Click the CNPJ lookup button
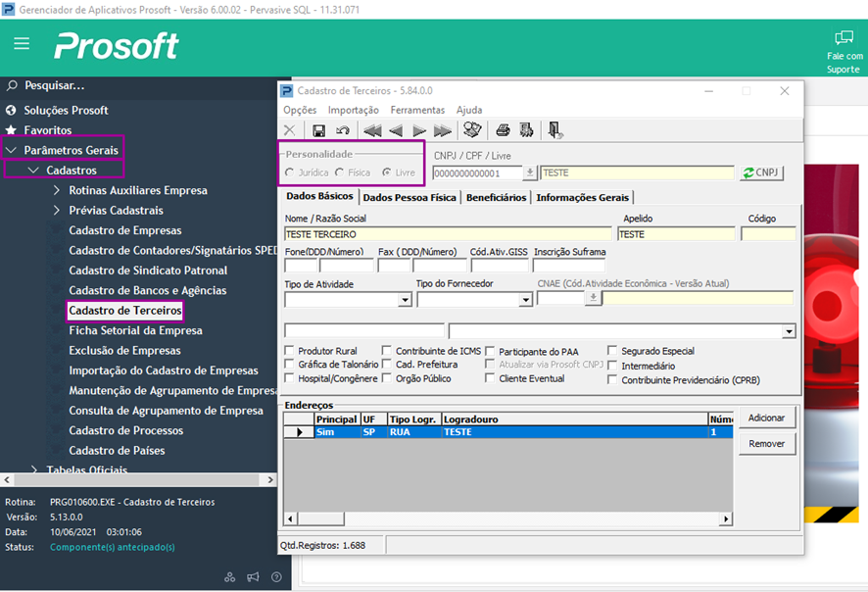This screenshot has width=868, height=592. click(761, 173)
